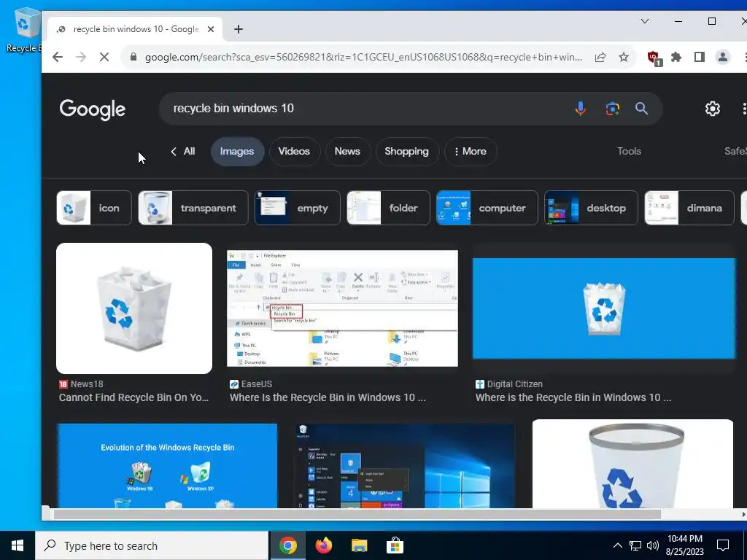Click the taskbar search box

[152, 545]
